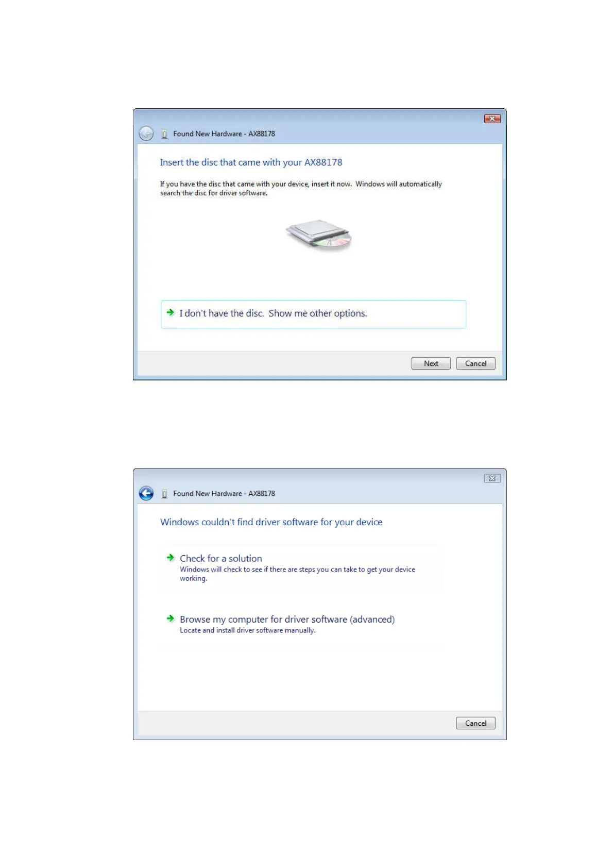Image resolution: width=613 pixels, height=868 pixels.
Task: Click hardware device icon in lower title bar
Action: [x=164, y=494]
